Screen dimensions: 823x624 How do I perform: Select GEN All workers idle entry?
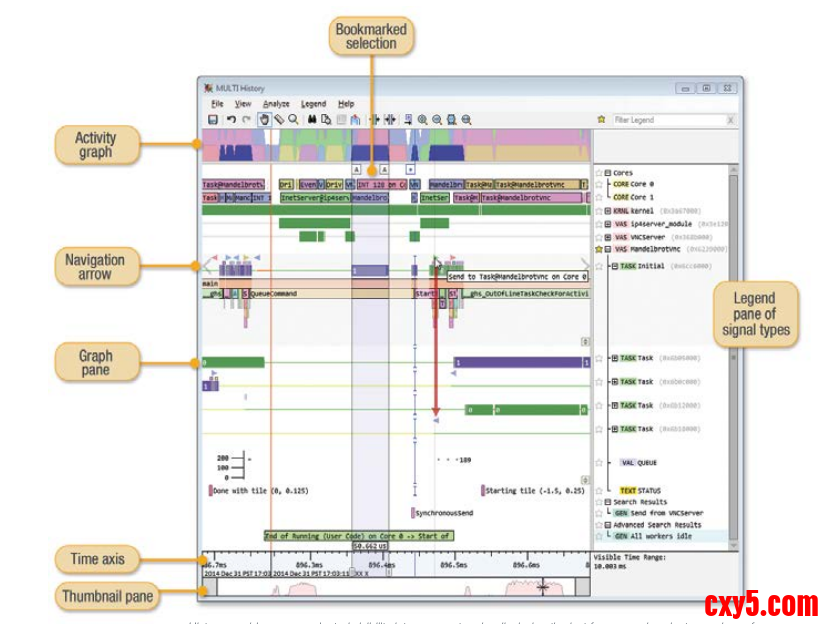click(x=653, y=536)
